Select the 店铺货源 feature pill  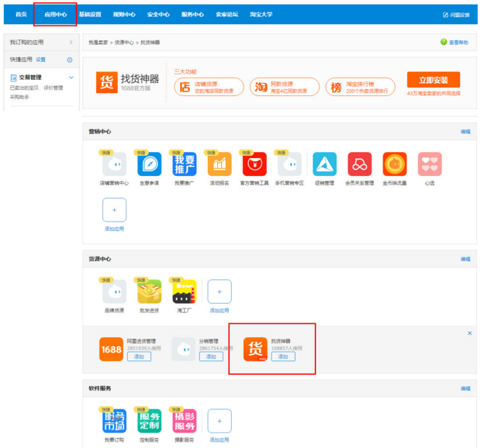tap(209, 87)
